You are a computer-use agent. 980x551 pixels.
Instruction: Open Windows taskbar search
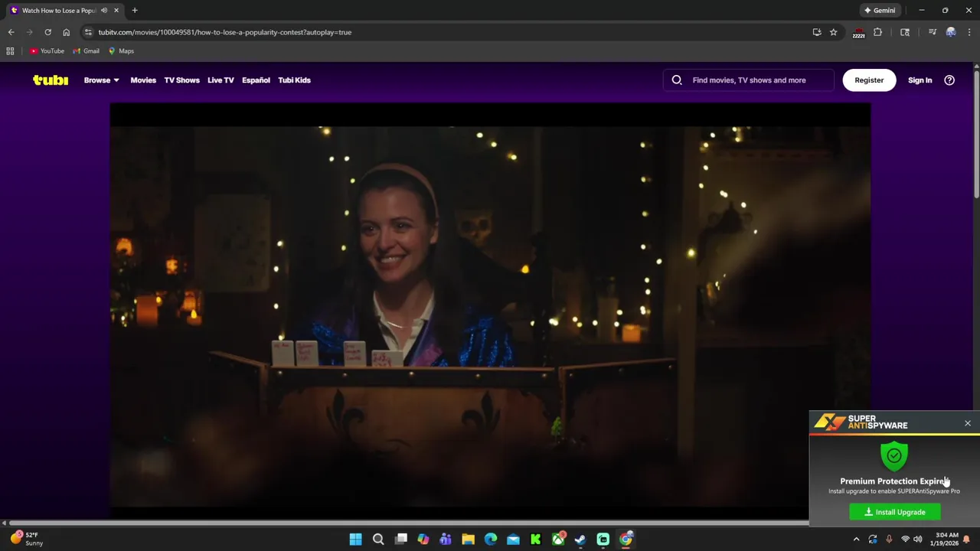tap(378, 540)
